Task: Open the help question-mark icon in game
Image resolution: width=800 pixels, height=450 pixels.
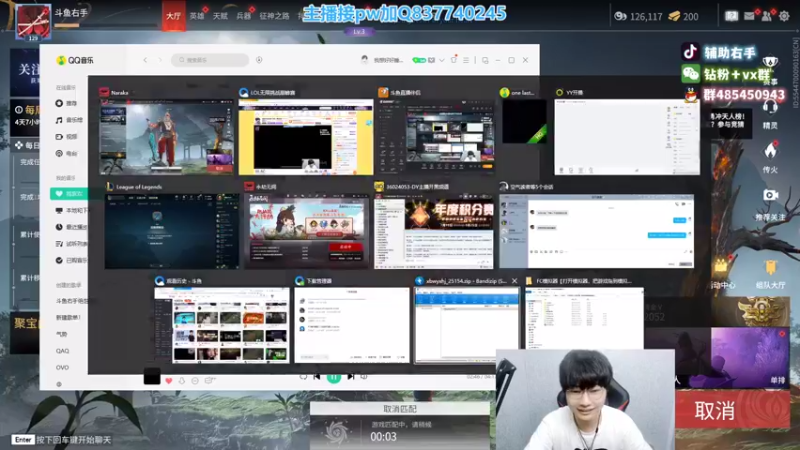Action: 732,16
